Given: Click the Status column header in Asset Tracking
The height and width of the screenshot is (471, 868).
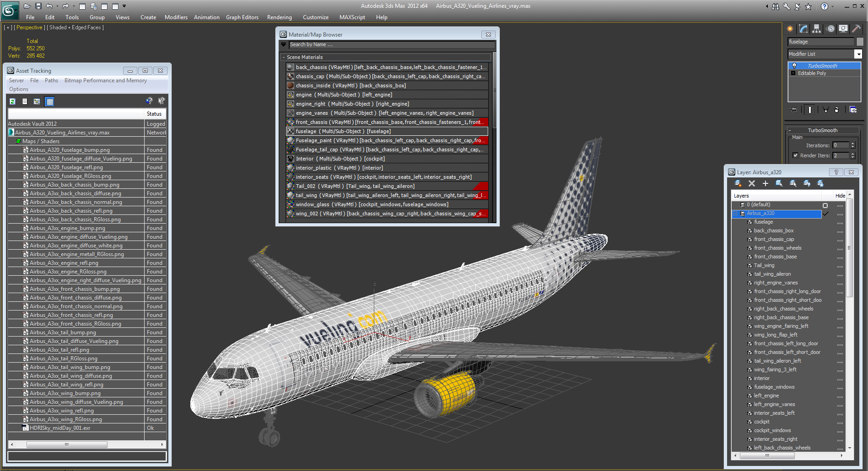Looking at the screenshot, I should pyautogui.click(x=155, y=114).
